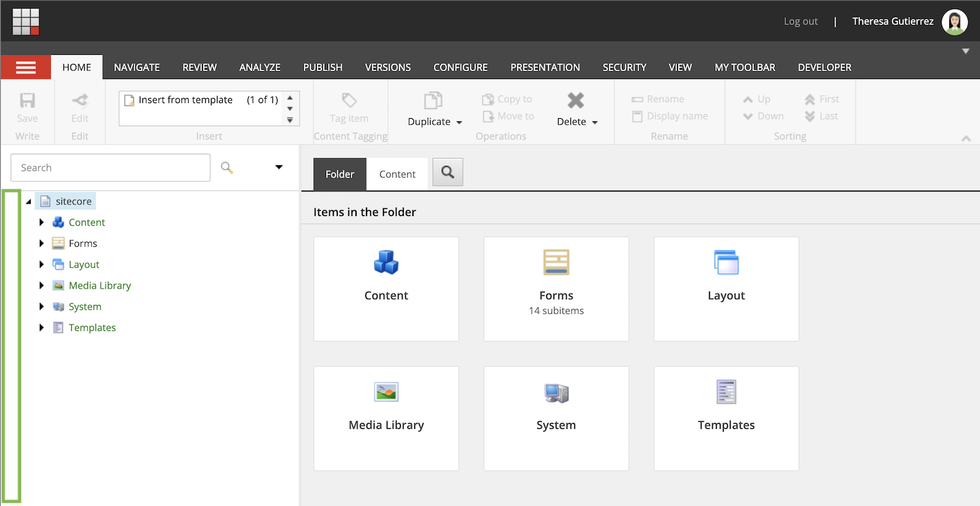The width and height of the screenshot is (980, 506).
Task: Select the Folder editor tab
Action: point(340,174)
